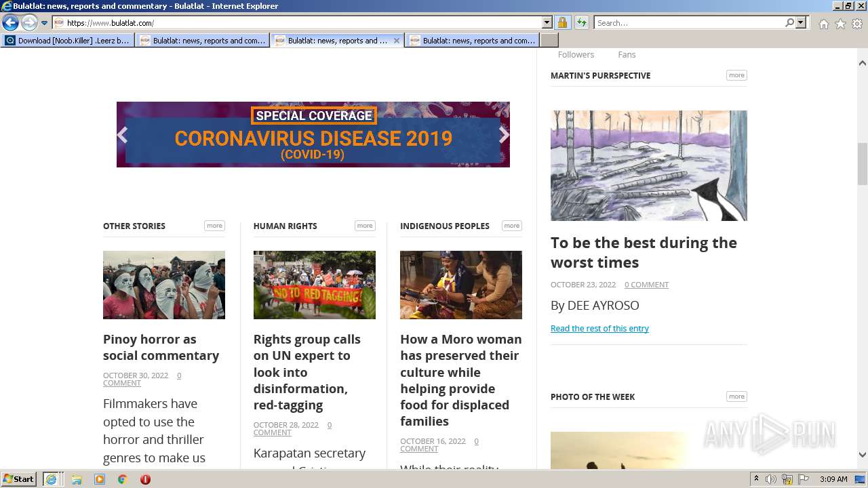Open the red Opera taskbar icon
Image resolution: width=868 pixels, height=488 pixels.
coord(145,479)
